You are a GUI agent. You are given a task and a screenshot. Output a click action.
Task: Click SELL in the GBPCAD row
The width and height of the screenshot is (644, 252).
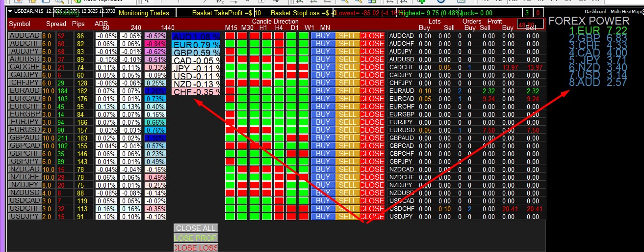pyautogui.click(x=347, y=146)
